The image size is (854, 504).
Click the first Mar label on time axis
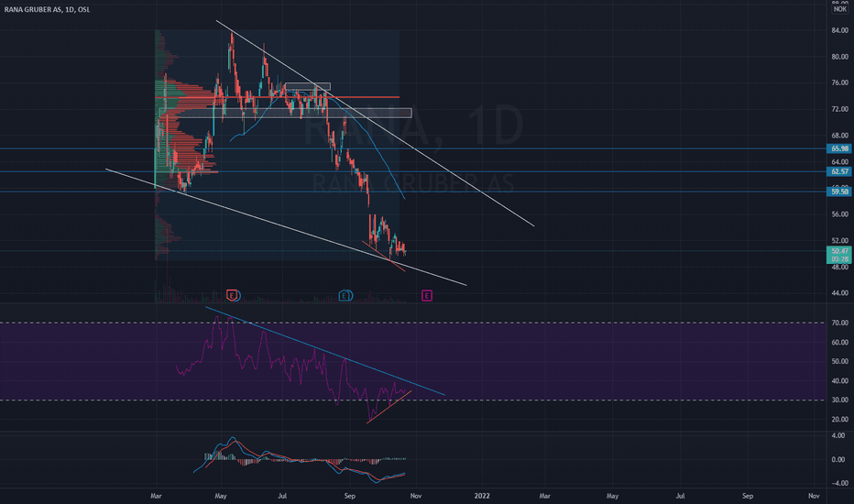point(157,496)
